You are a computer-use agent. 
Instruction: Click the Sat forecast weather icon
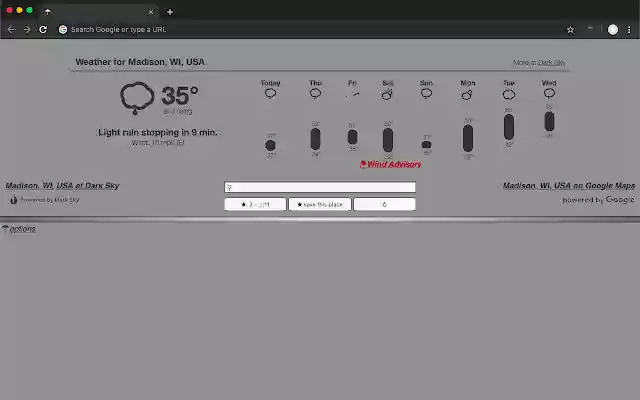[387, 95]
